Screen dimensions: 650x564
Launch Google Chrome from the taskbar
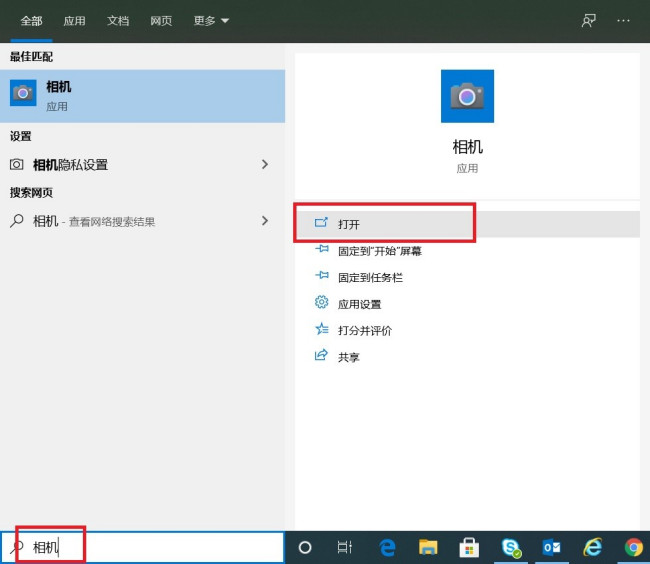point(633,547)
